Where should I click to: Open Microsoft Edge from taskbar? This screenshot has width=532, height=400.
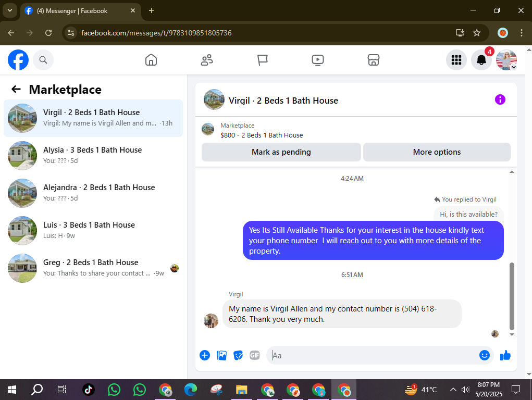[x=191, y=390]
